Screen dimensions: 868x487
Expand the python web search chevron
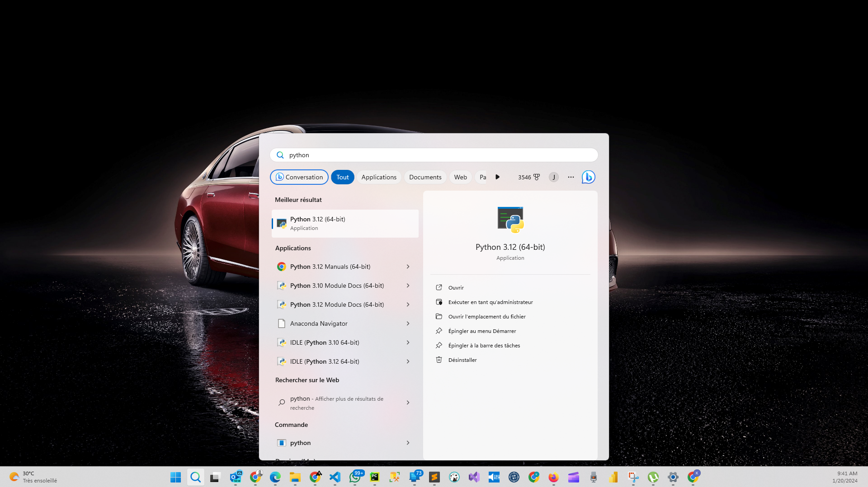pos(408,403)
